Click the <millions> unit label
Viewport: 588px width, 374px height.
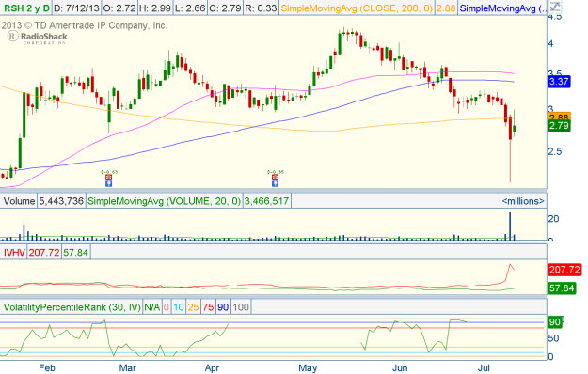click(x=523, y=201)
